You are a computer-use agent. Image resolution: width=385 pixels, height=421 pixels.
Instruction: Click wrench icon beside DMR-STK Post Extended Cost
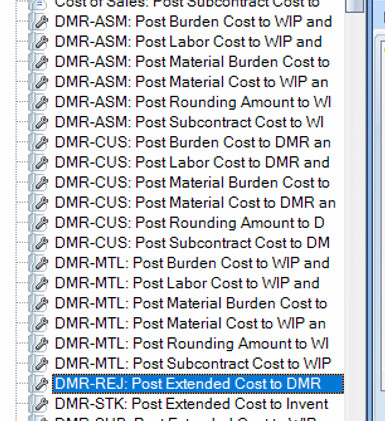[39, 404]
